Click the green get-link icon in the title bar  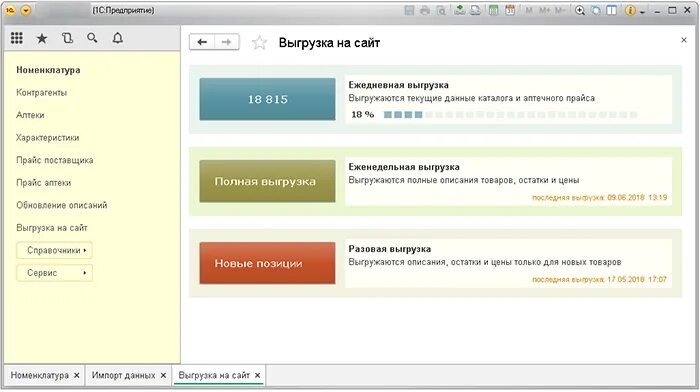pos(459,10)
